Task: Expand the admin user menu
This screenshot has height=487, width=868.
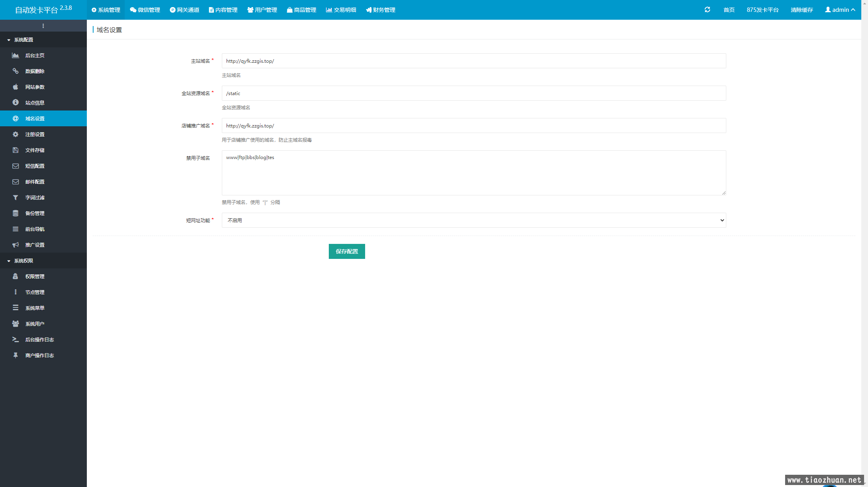Action: tap(840, 10)
